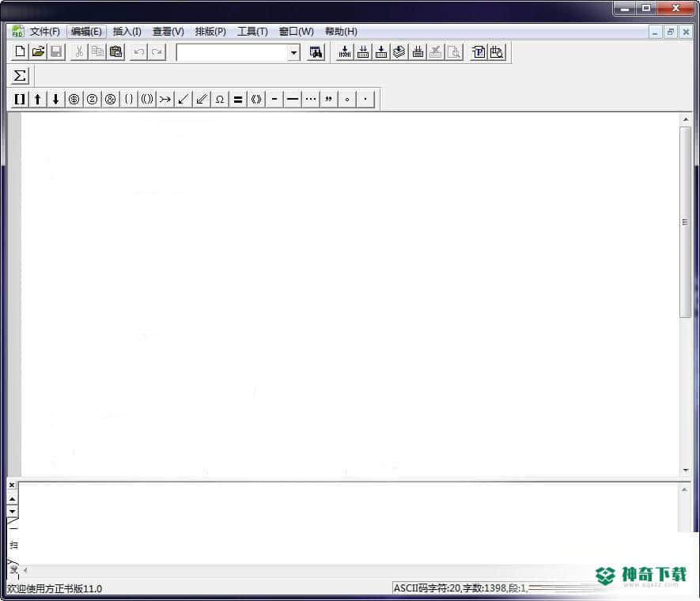Viewport: 700px width, 601px height.
Task: Click the Omega Ω symbol button
Action: point(220,99)
